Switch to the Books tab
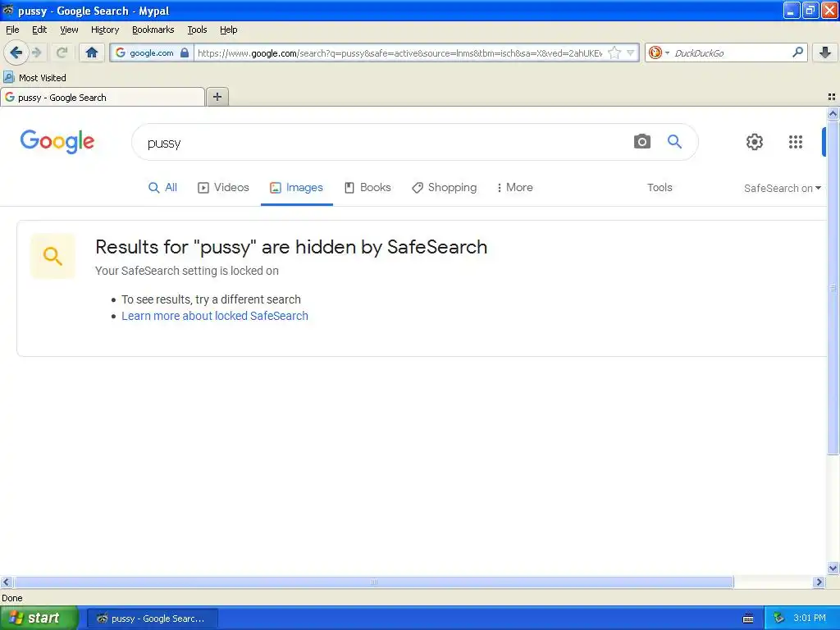Image resolution: width=840 pixels, height=630 pixels. click(x=367, y=188)
